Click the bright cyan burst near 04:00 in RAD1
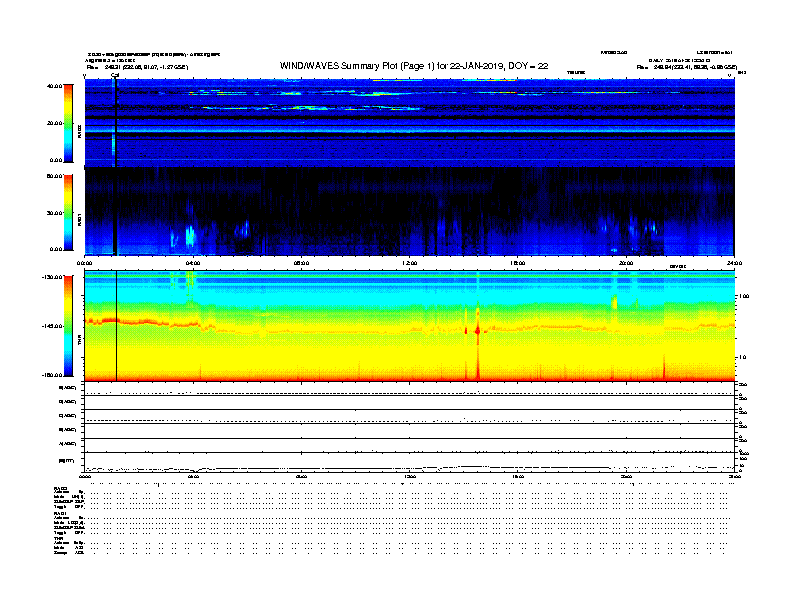 click(x=190, y=235)
